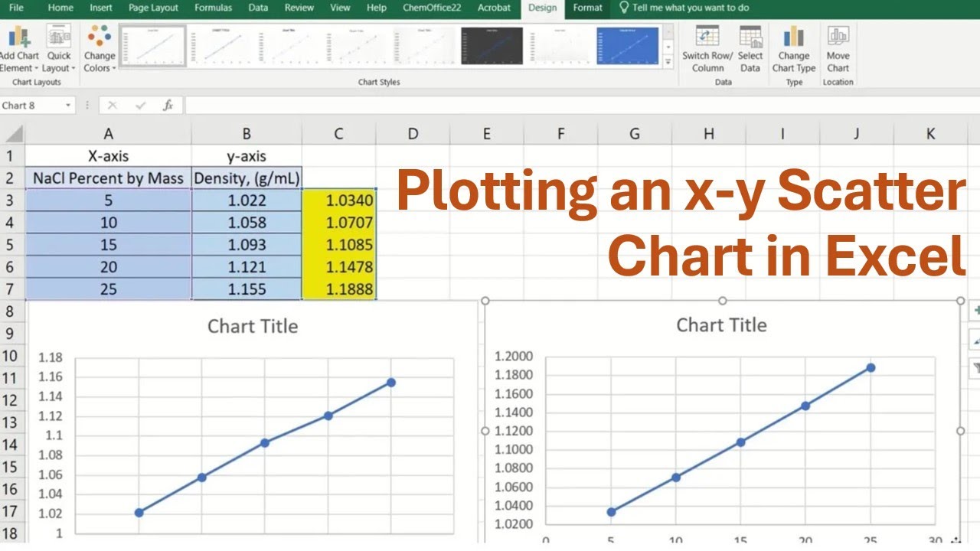Open the Quick Layout gallery
Viewport: 980px width, 551px height.
[59, 49]
